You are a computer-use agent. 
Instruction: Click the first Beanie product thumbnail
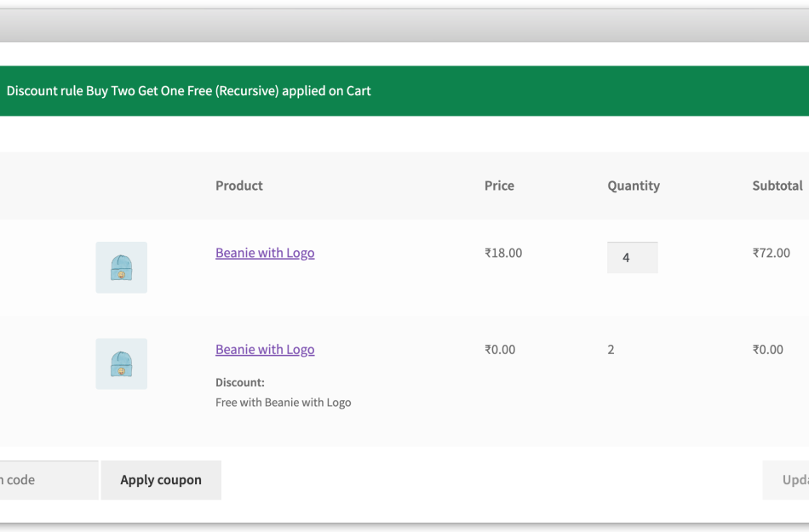[x=121, y=266]
